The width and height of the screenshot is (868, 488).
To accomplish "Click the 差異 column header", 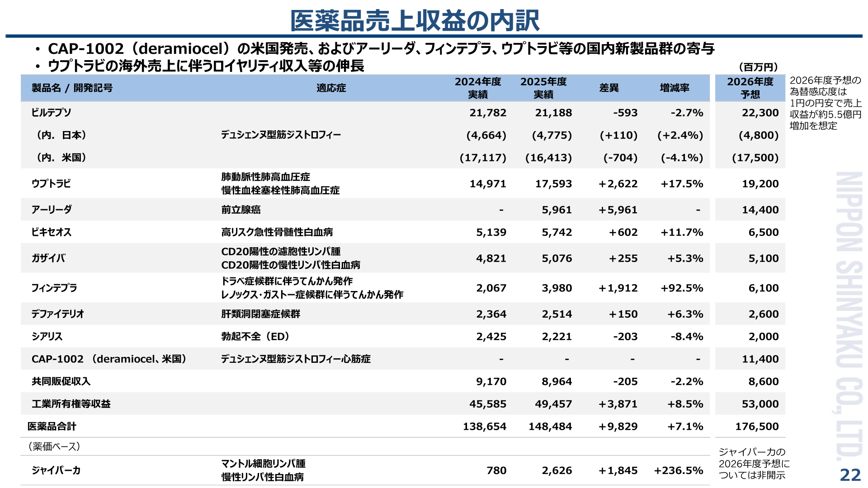I will point(609,88).
